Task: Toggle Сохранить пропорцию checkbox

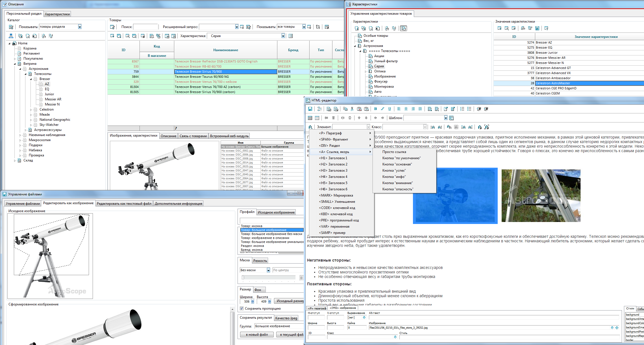Action: tap(242, 309)
